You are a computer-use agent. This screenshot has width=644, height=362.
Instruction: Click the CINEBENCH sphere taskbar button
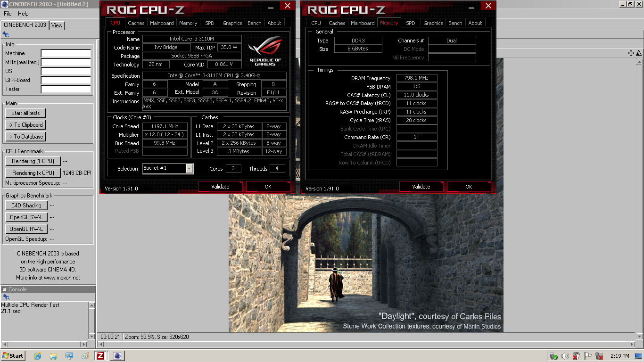(118, 356)
